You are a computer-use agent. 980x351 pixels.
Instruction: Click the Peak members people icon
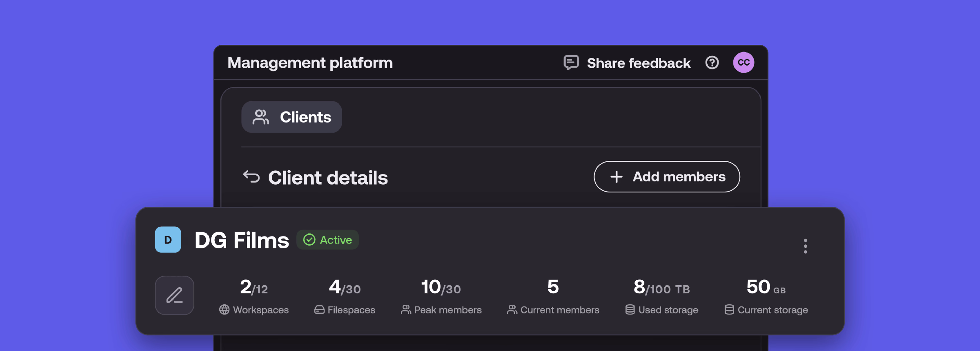[406, 310]
